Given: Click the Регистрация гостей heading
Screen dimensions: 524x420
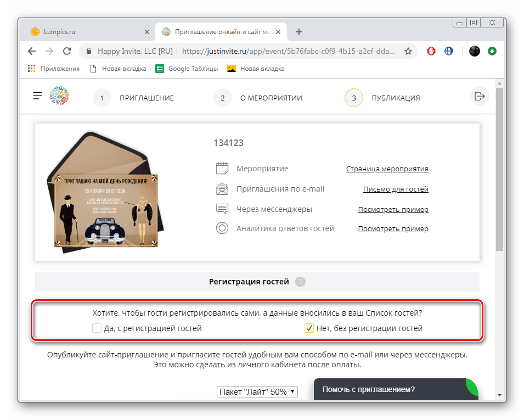Looking at the screenshot, I should [x=249, y=282].
